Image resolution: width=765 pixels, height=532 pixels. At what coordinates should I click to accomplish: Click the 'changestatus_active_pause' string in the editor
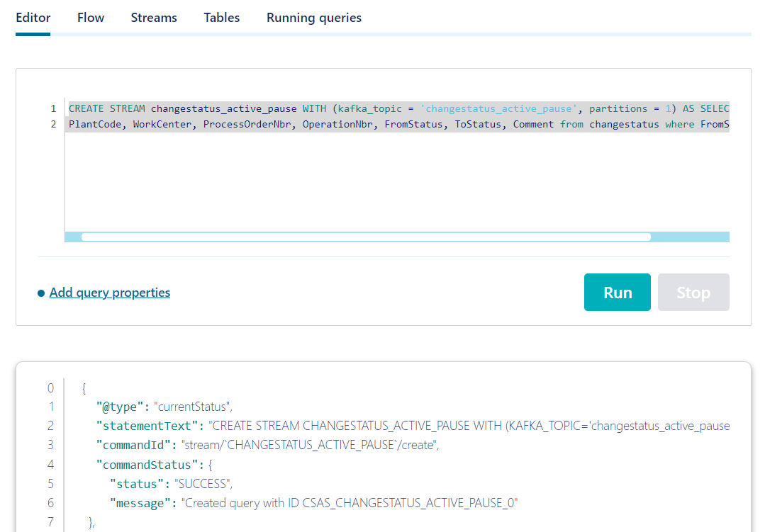498,109
